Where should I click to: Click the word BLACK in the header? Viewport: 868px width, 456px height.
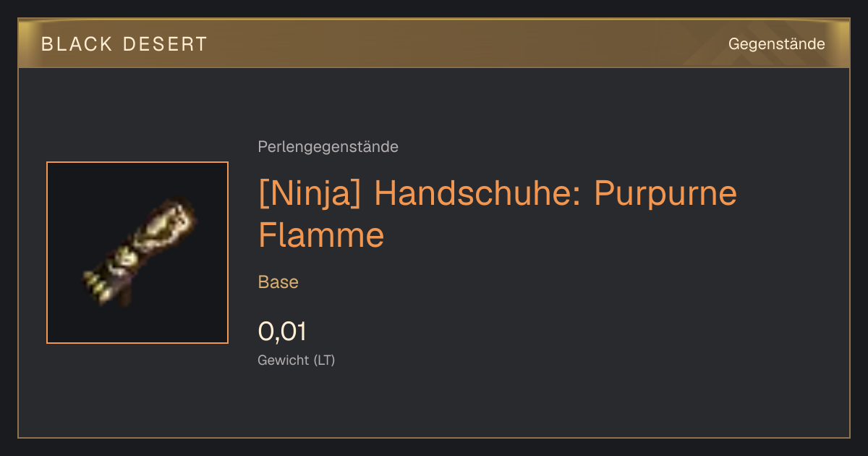[x=77, y=44]
